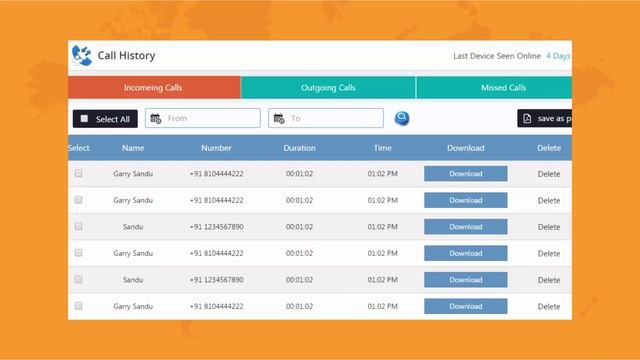
Task: Click the Call History phone logo icon
Action: click(82, 56)
